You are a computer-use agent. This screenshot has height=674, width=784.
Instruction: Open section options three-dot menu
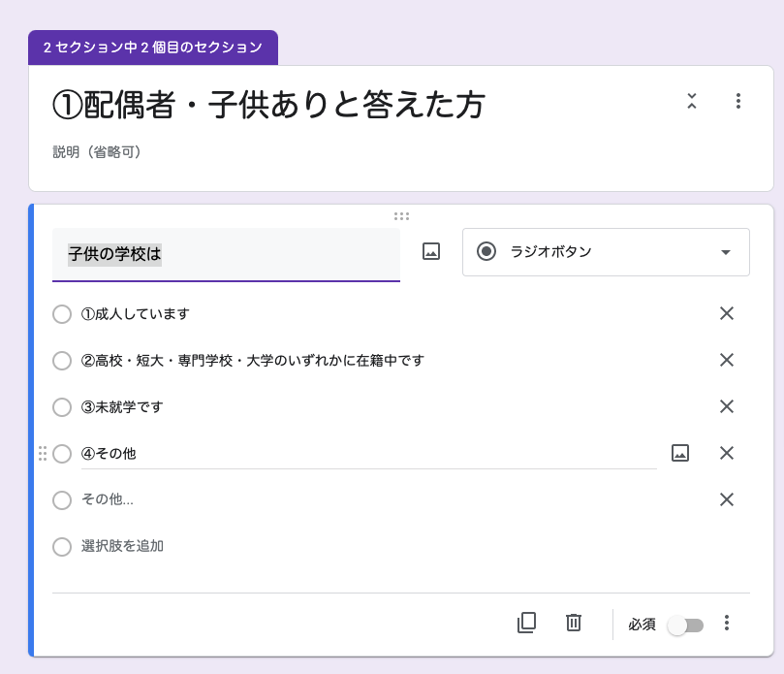(x=738, y=101)
